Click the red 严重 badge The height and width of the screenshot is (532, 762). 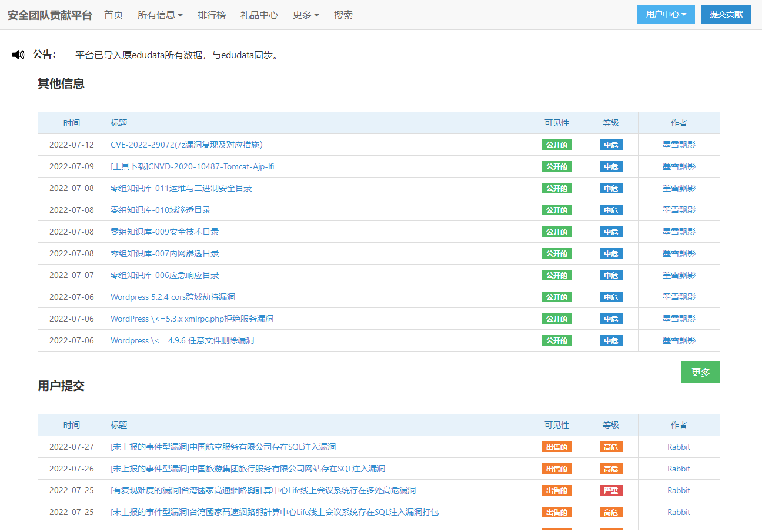[x=611, y=490]
